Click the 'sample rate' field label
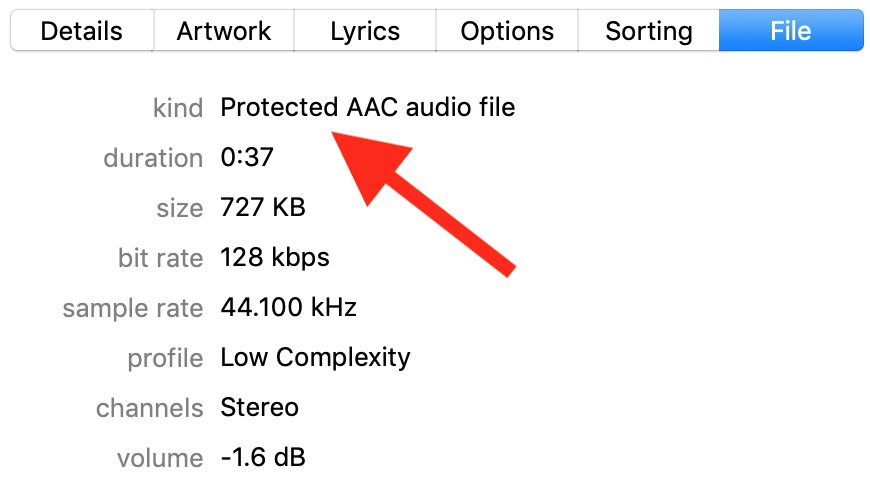The image size is (870, 504). click(x=133, y=308)
